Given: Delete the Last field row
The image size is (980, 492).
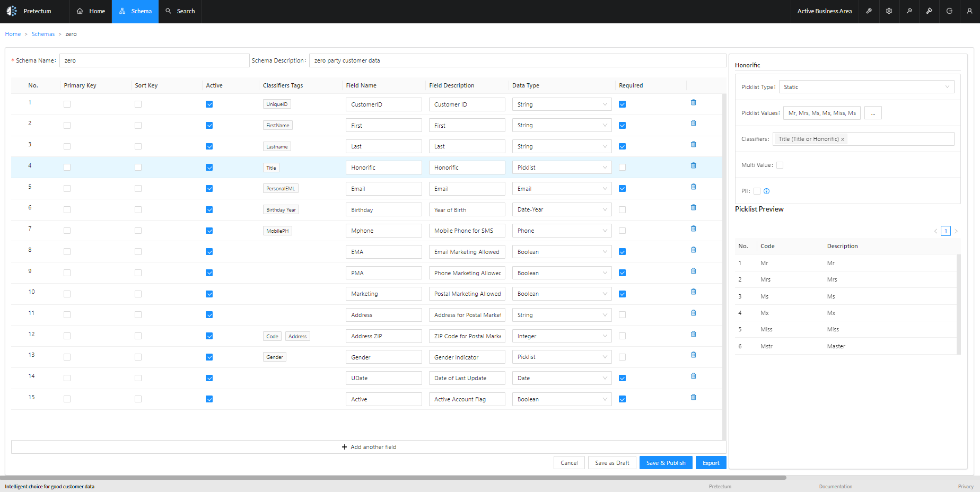Looking at the screenshot, I should coord(694,144).
